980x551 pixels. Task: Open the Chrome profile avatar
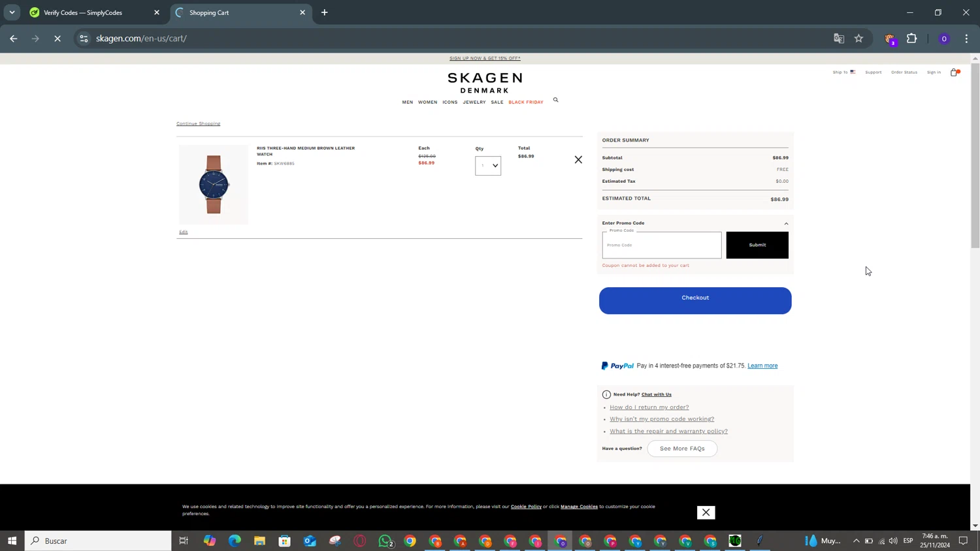click(944, 39)
